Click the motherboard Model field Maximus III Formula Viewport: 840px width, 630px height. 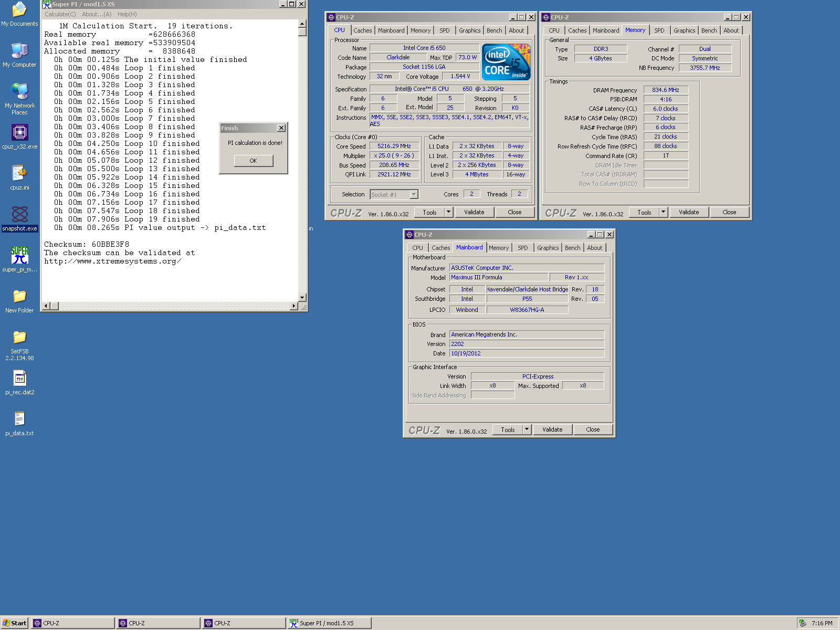click(x=499, y=277)
